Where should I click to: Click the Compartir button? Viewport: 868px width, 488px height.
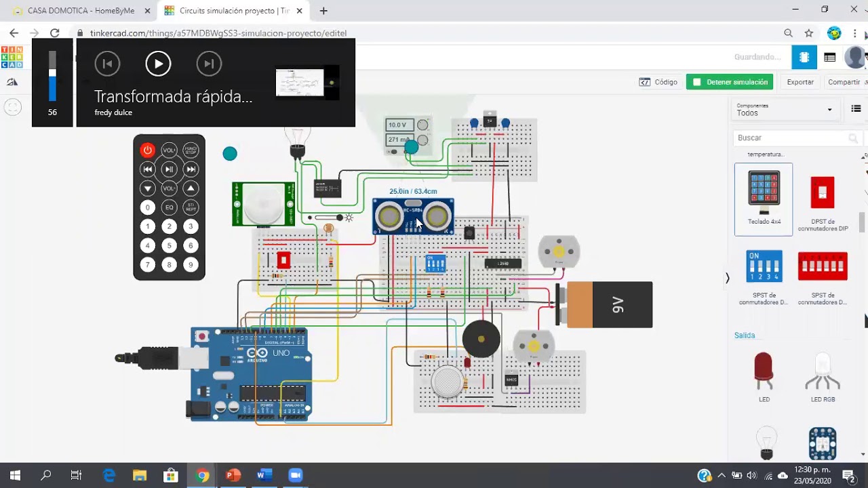844,82
